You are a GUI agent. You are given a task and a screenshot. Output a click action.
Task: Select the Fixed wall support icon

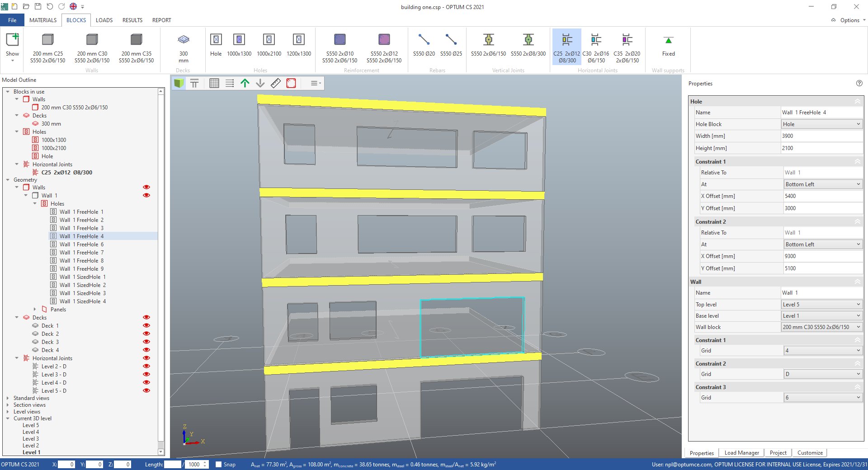pos(668,45)
